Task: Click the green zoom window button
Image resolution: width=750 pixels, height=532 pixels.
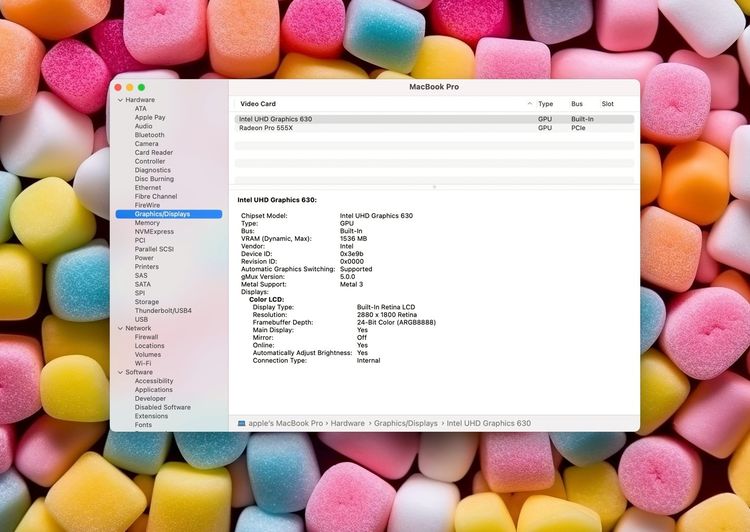Action: coord(142,88)
